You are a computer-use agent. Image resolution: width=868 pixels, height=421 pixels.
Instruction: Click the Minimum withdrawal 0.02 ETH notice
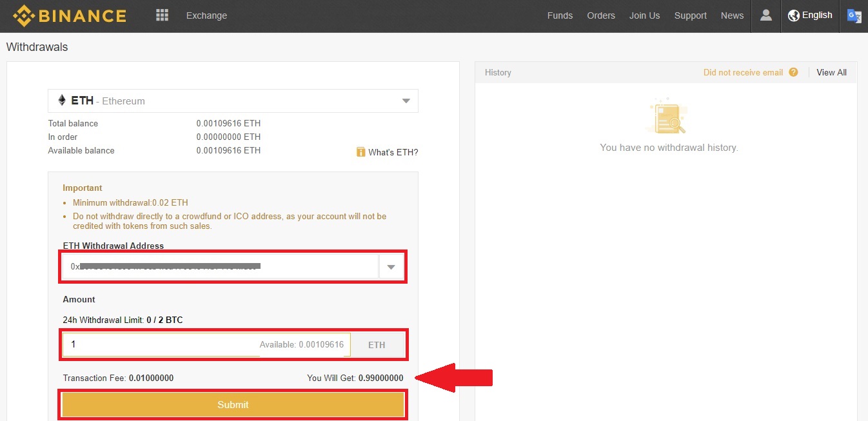(130, 202)
